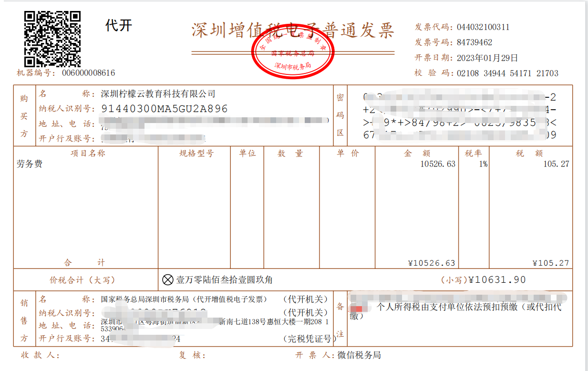This screenshot has width=588, height=371.
Task: Click the '合计' row label
Action: coord(85,262)
